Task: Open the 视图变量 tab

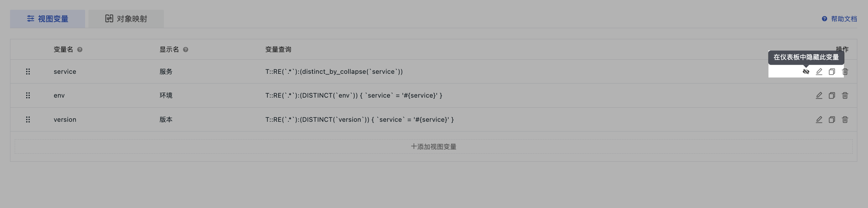Action: point(48,19)
